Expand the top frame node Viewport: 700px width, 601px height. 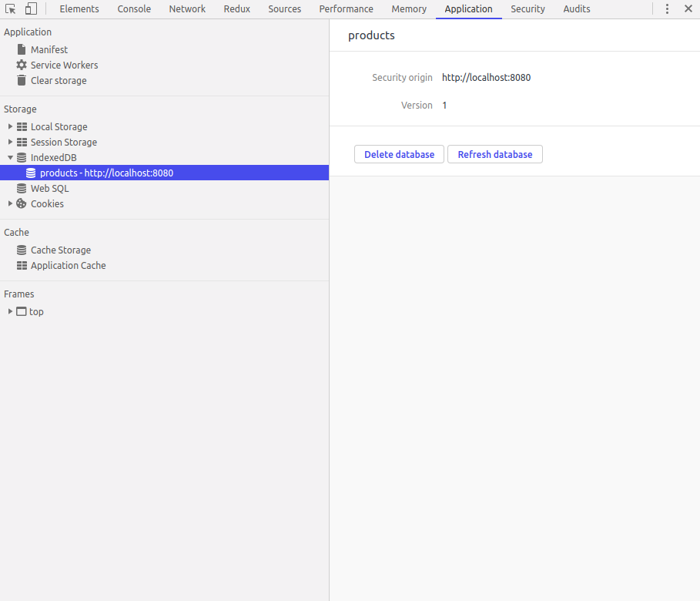pyautogui.click(x=10, y=311)
